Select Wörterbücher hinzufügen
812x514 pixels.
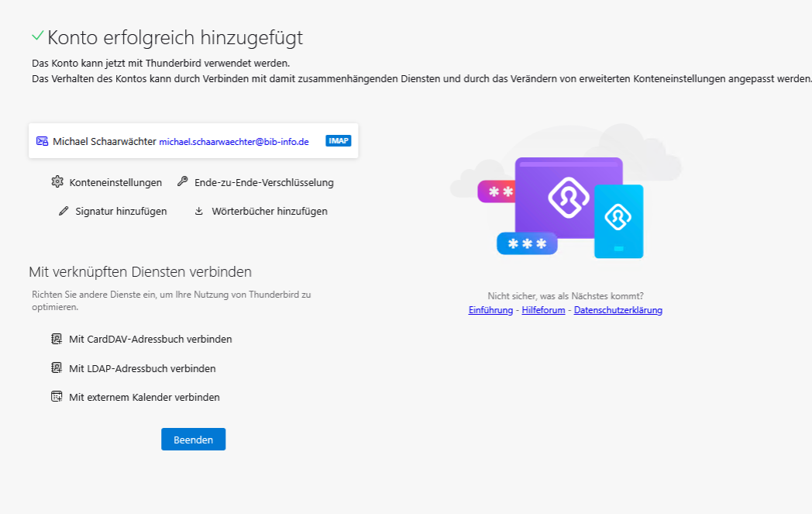(x=269, y=211)
